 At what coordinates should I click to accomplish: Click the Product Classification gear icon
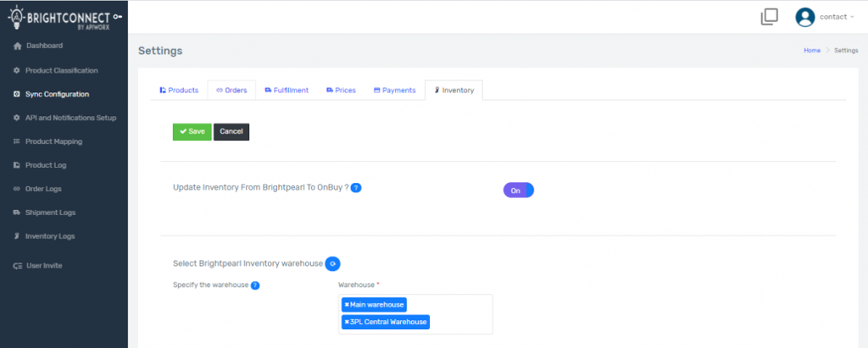point(17,71)
